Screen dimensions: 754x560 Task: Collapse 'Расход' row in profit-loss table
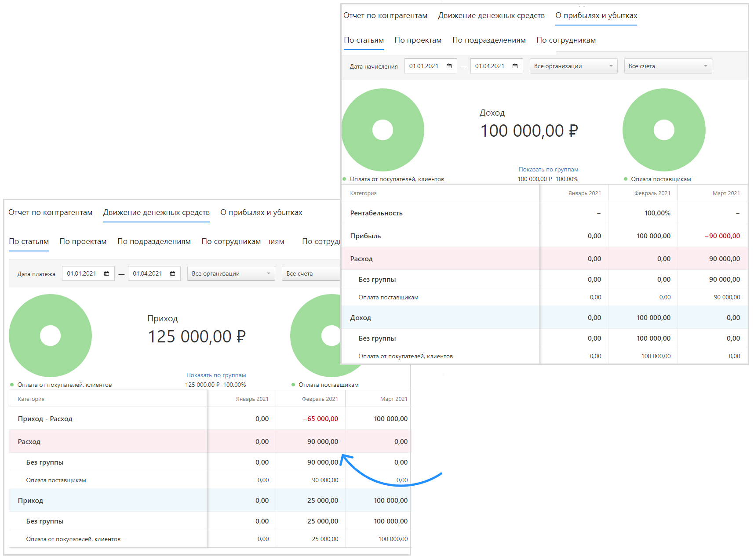point(544,258)
